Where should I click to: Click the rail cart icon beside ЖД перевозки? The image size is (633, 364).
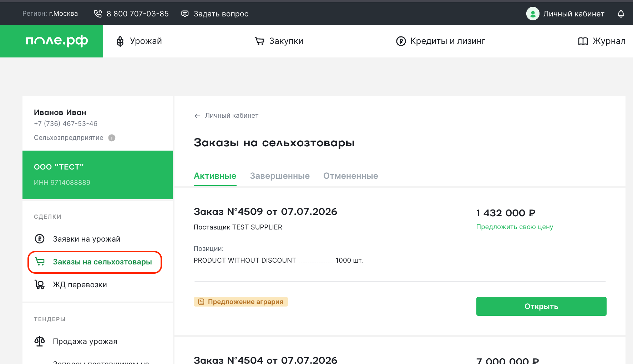(40, 284)
